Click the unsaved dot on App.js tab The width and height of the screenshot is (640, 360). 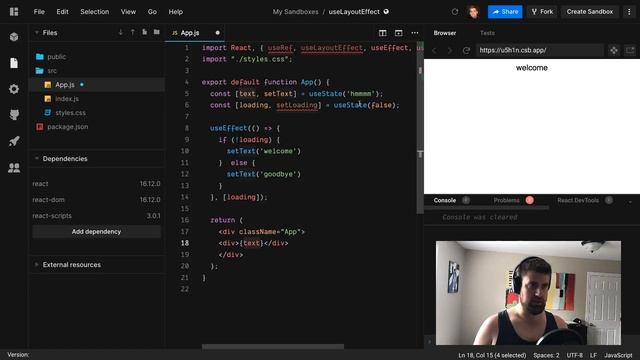point(218,33)
